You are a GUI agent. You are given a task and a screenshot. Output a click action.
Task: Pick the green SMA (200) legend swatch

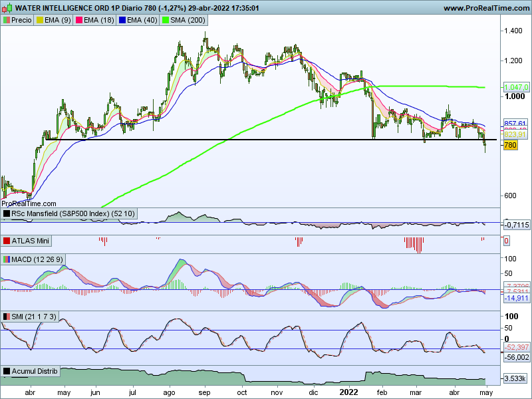pos(166,21)
